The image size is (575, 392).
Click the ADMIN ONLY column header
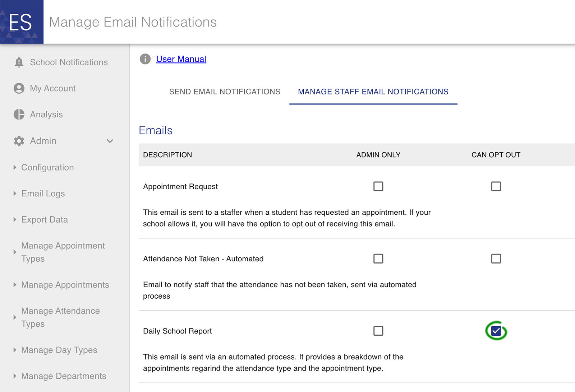[x=378, y=155]
